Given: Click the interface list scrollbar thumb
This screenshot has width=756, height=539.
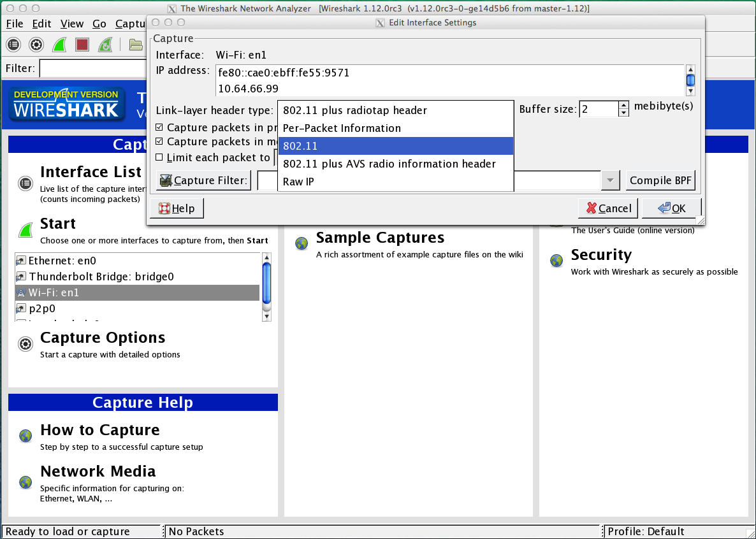Looking at the screenshot, I should pos(266,284).
